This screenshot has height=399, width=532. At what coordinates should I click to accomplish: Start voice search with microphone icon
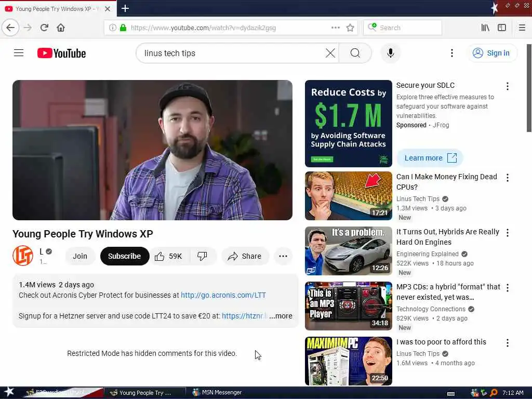(x=391, y=53)
